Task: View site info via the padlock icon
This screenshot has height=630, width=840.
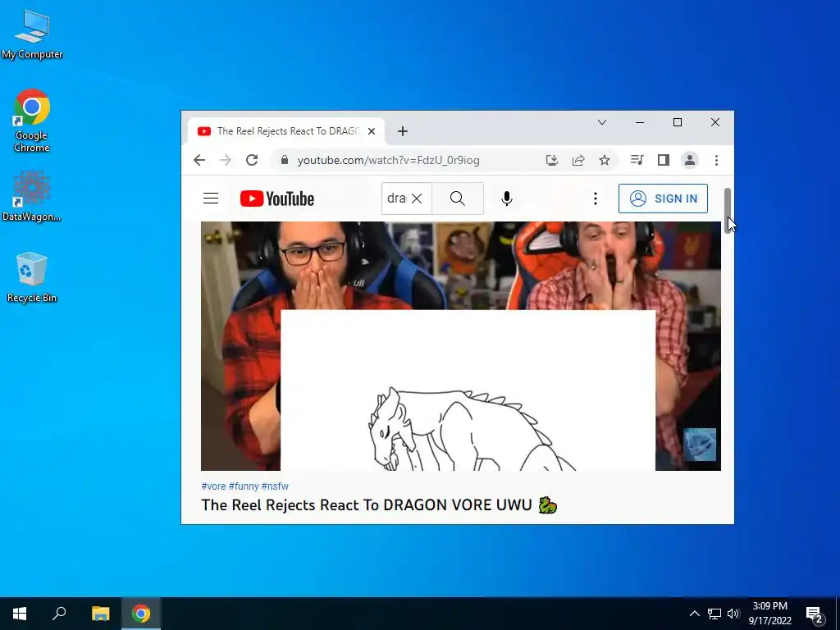Action: click(285, 160)
